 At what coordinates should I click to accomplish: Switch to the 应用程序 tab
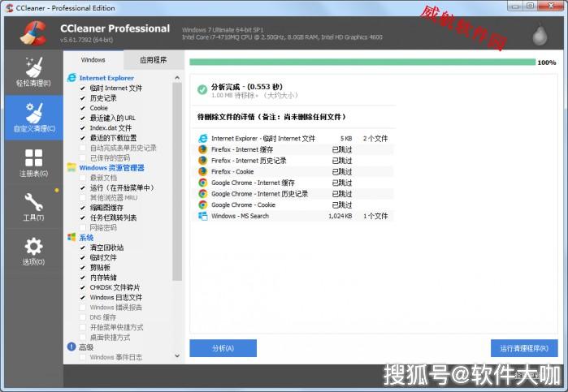click(154, 60)
